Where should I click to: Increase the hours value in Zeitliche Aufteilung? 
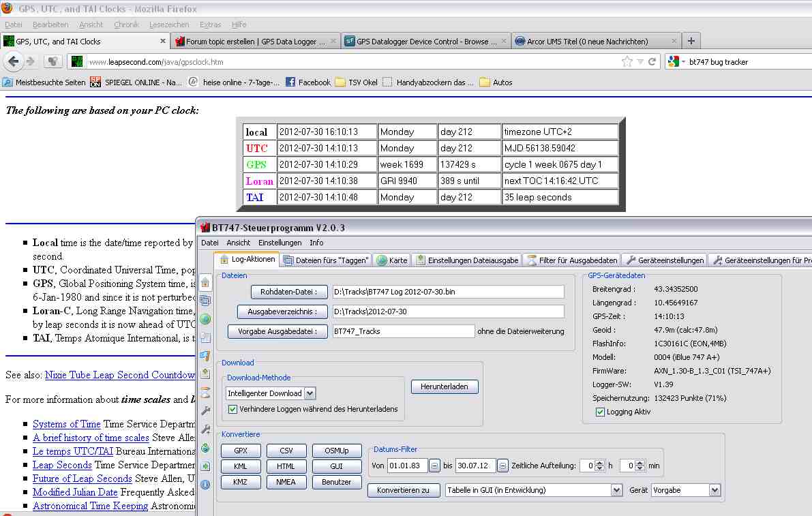600,463
